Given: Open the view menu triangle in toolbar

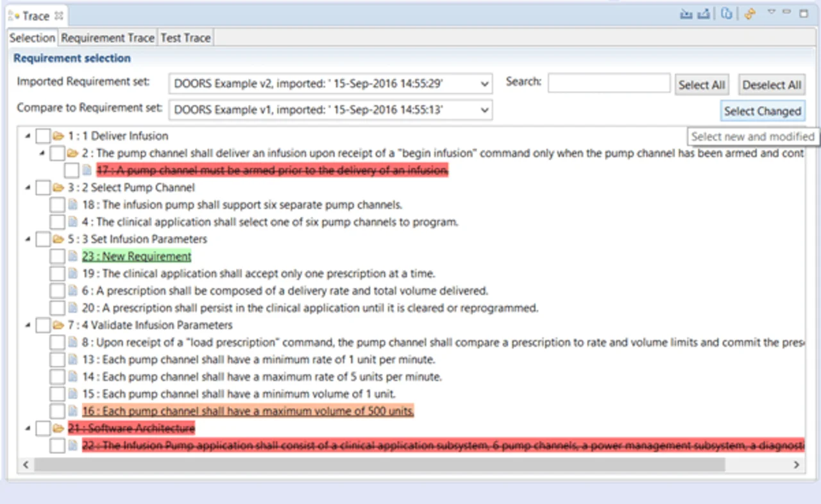Looking at the screenshot, I should pos(771,12).
